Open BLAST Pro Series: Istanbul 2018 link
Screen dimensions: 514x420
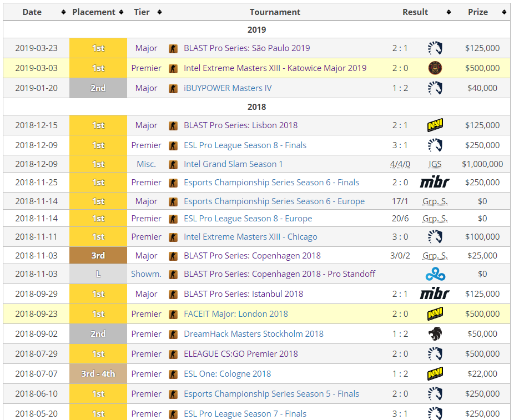click(x=243, y=294)
